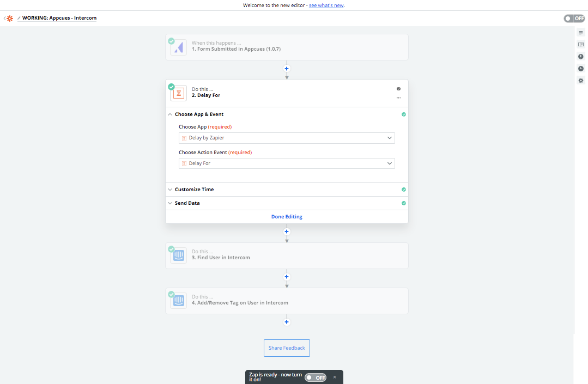This screenshot has height=384, width=588.
Task: Turn on the Zap from the ready banner toggle
Action: [x=316, y=377]
